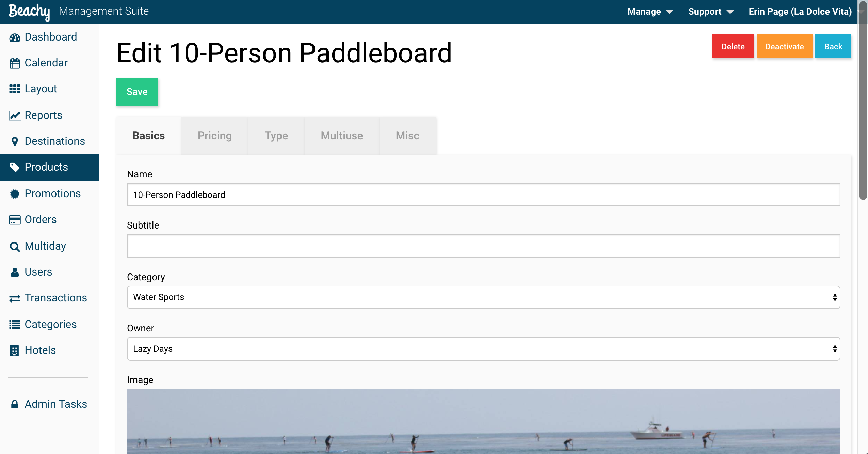868x454 pixels.
Task: Click the Transactions arrows icon
Action: [x=15, y=298]
